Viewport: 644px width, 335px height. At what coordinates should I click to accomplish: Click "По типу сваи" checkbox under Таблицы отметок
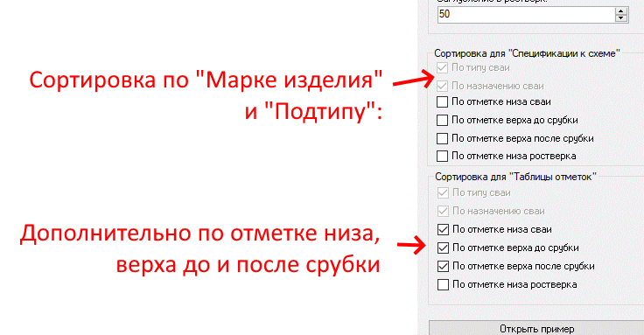443,192
